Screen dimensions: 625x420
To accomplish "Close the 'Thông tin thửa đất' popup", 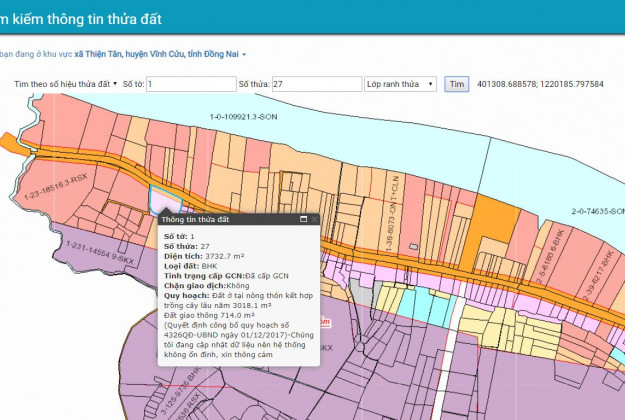I will tap(314, 219).
